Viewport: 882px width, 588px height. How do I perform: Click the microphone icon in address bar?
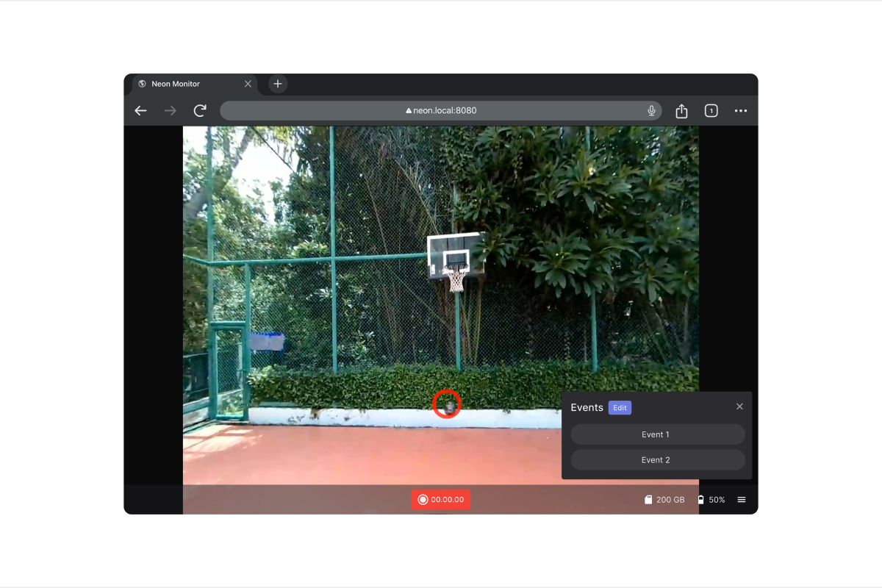pyautogui.click(x=651, y=111)
